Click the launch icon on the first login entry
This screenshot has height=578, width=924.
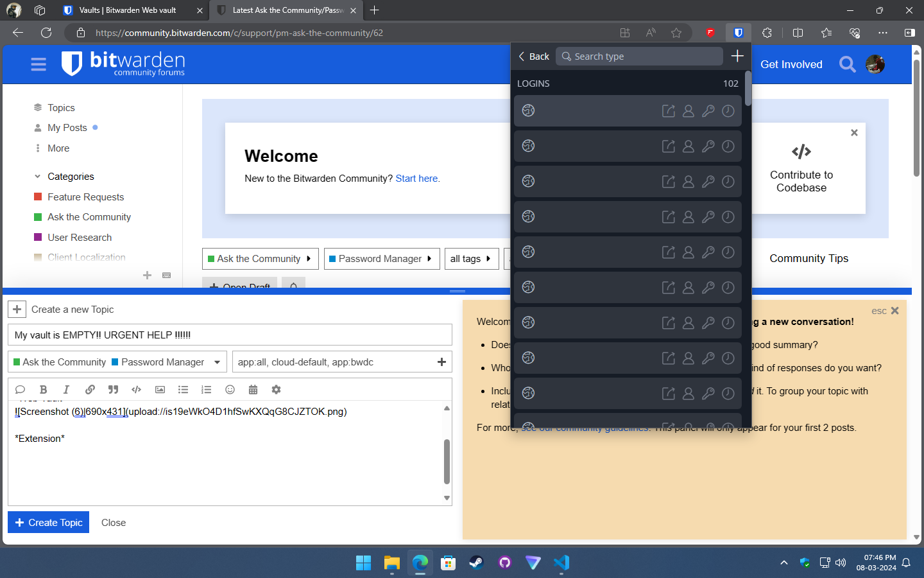(668, 110)
